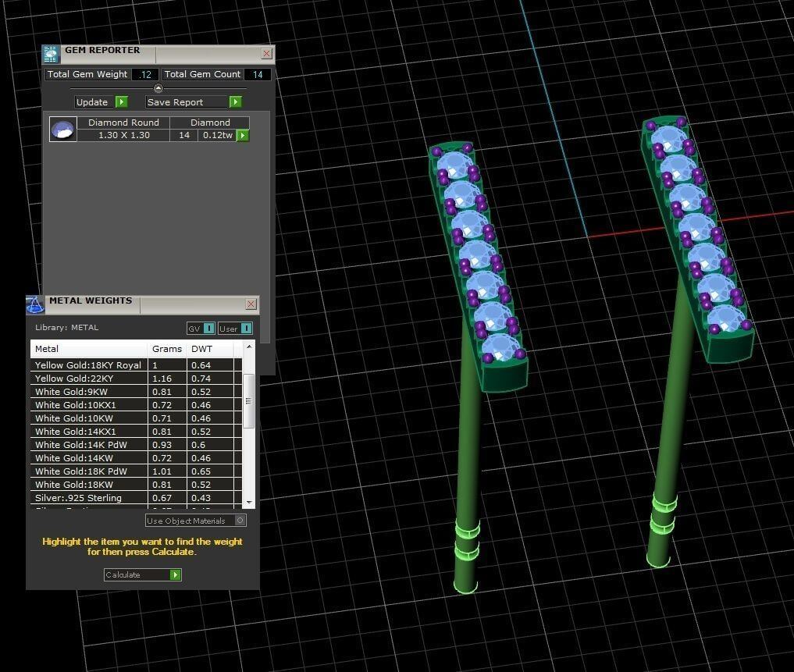This screenshot has height=672, width=794.
Task: Click the Gem Reporter panel icon
Action: (x=51, y=54)
